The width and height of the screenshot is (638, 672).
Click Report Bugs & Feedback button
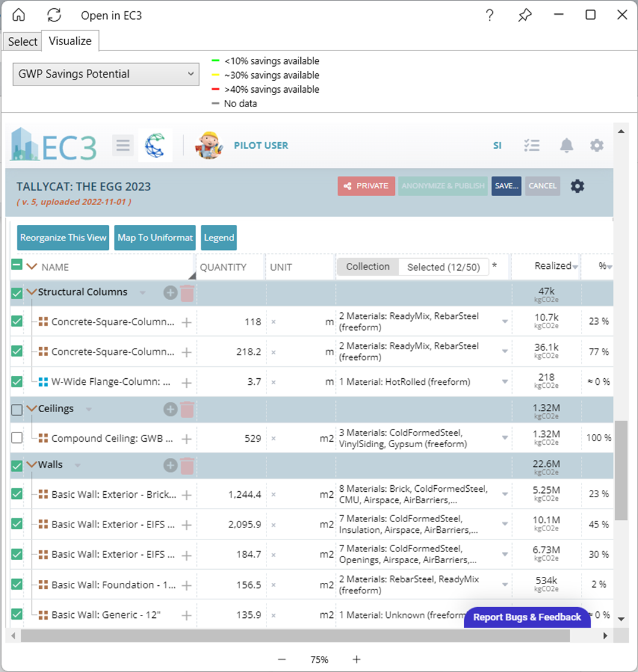coord(527,617)
